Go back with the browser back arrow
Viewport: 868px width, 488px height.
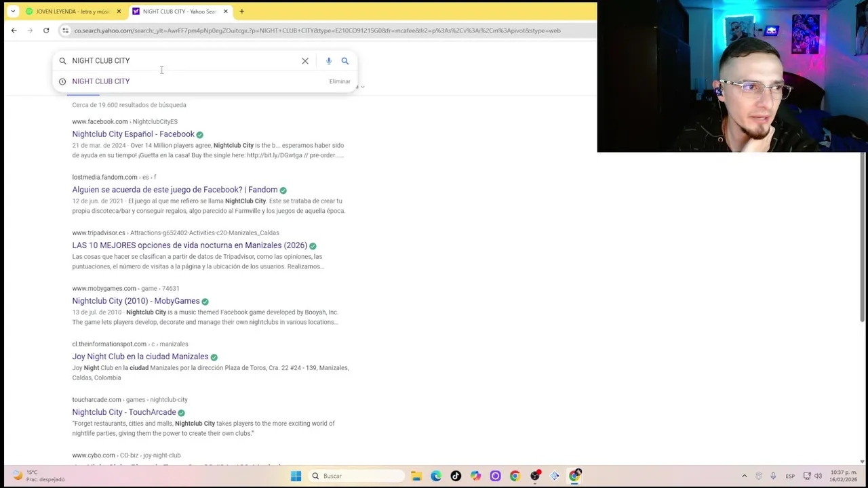14,30
